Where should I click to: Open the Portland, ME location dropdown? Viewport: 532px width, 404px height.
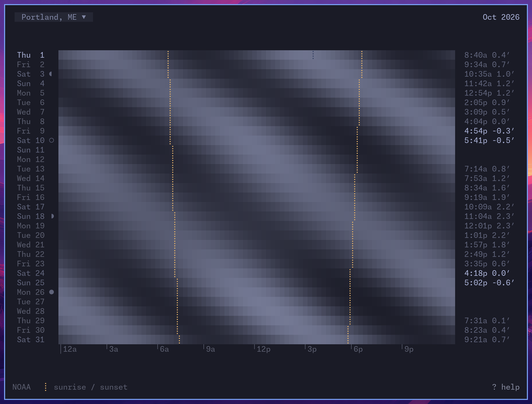click(x=54, y=17)
